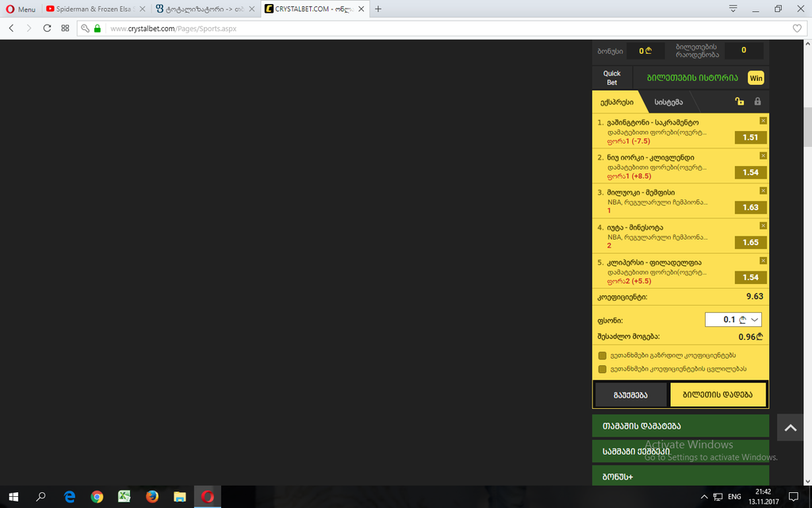812x508 pixels.
Task: Click the 1.65 odds box
Action: (750, 242)
